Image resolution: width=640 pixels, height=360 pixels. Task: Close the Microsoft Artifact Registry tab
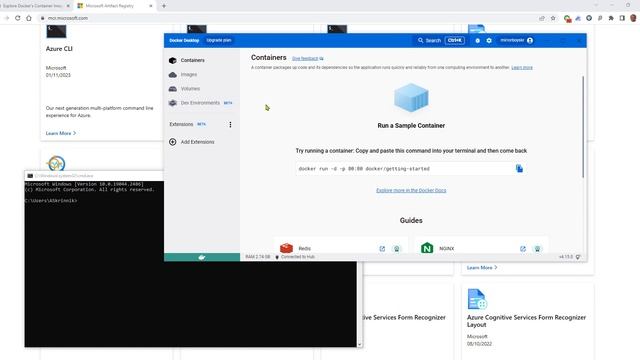click(x=151, y=6)
